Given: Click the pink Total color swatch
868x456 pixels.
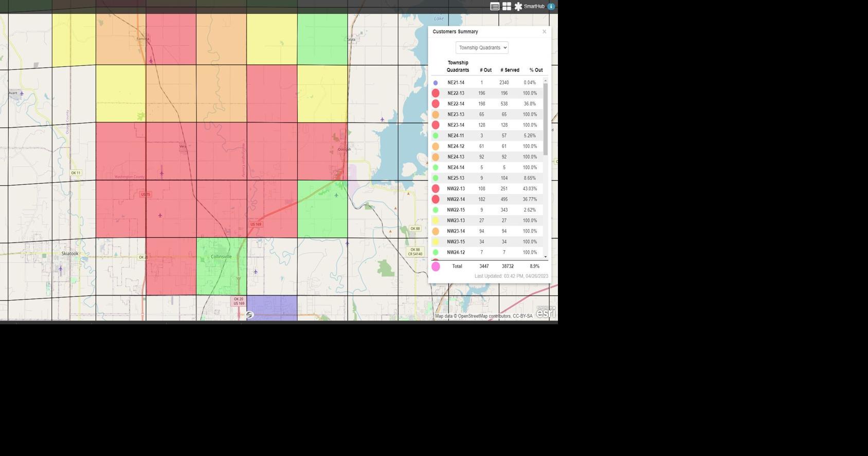Looking at the screenshot, I should tap(436, 267).
